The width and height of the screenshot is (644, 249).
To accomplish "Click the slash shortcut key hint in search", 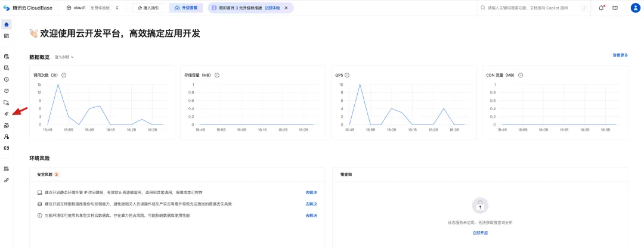I will [x=584, y=8].
